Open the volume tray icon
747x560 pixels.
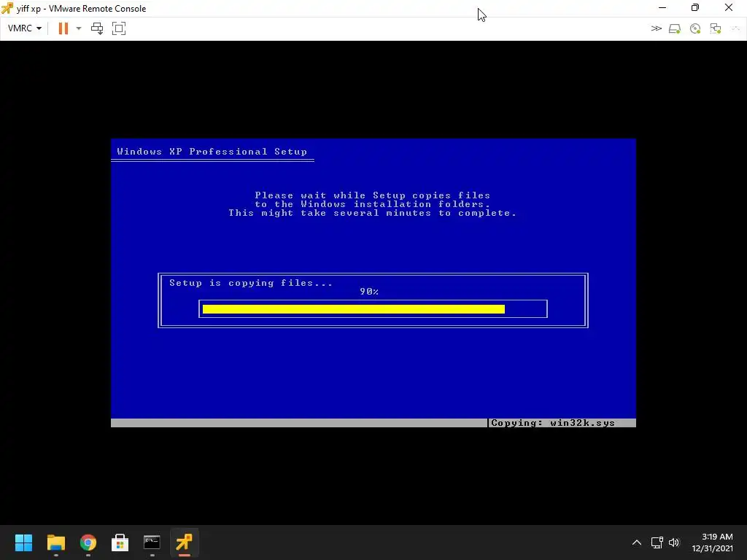(x=673, y=542)
